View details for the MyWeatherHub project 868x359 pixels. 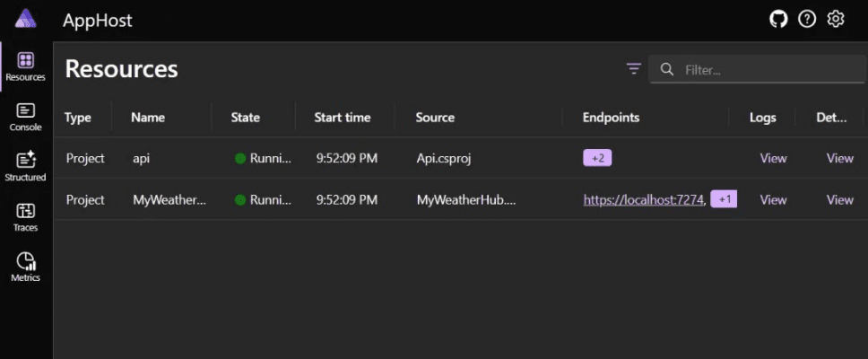[x=839, y=200]
